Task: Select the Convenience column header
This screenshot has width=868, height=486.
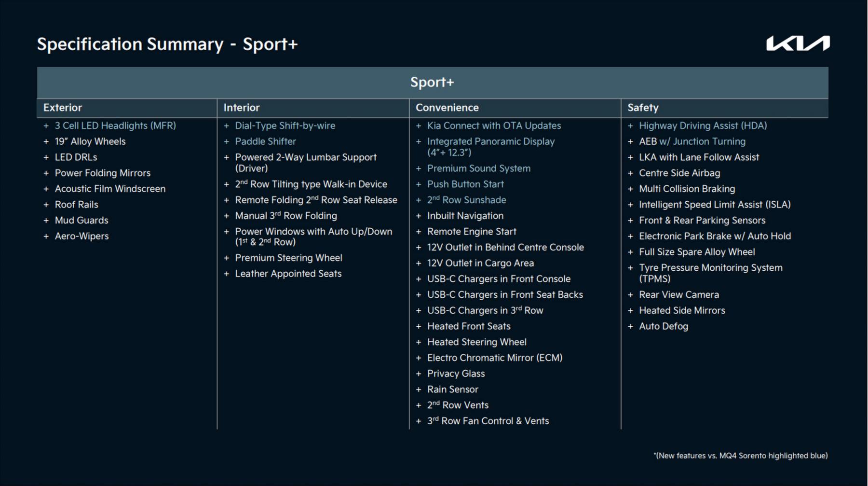Action: (x=447, y=108)
